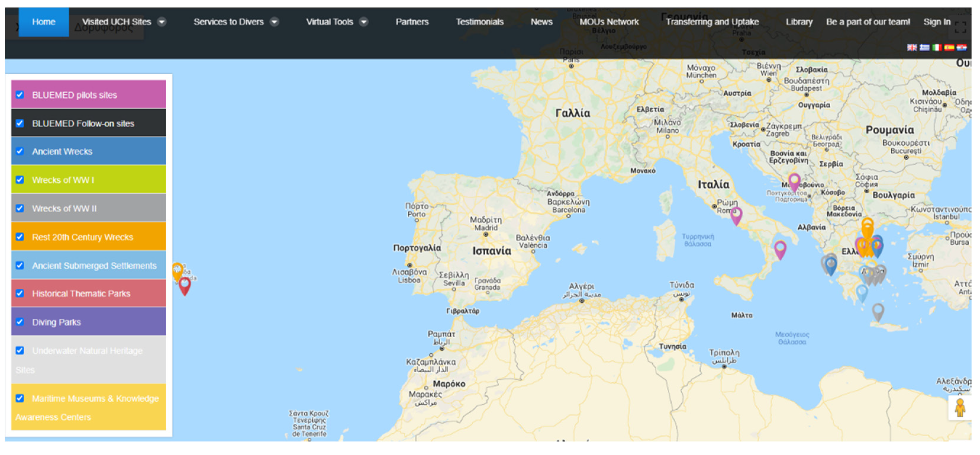Image resolution: width=980 pixels, height=455 pixels.
Task: Switch language using the Italian flag
Action: coord(937,48)
